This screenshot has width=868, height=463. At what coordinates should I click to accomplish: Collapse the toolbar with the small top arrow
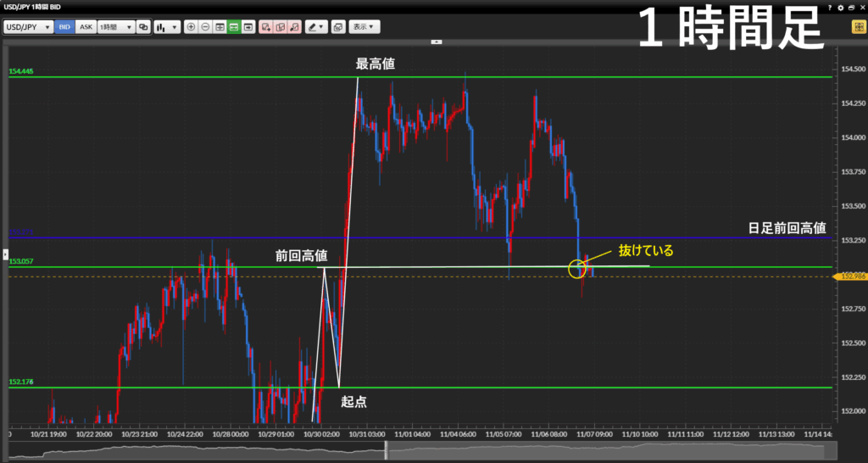tap(437, 41)
